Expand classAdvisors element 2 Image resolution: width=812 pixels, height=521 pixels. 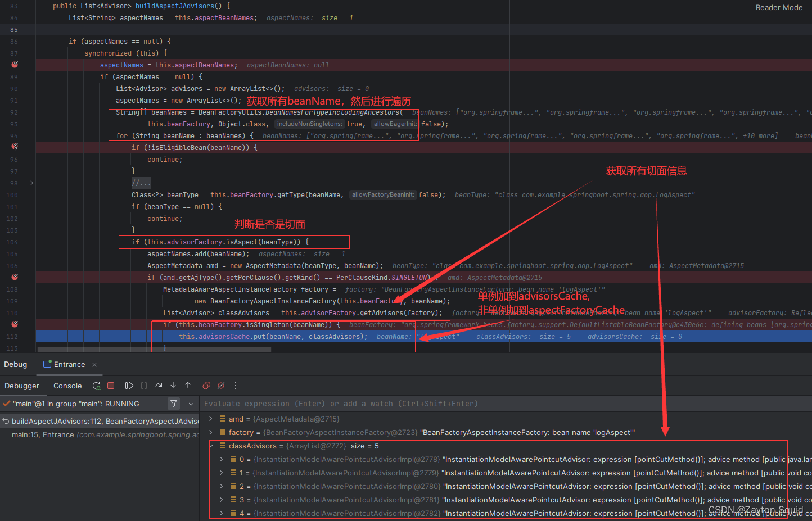222,486
